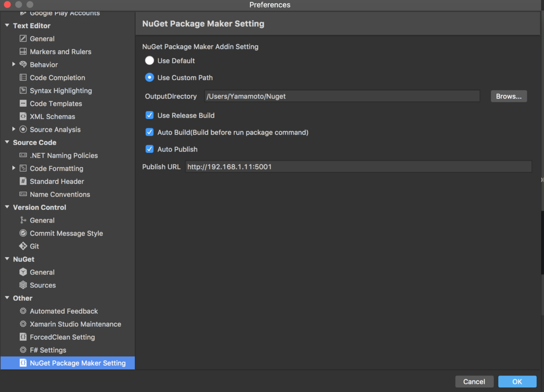Select the Use Default radio button
Image resolution: width=544 pixels, height=392 pixels.
click(150, 61)
